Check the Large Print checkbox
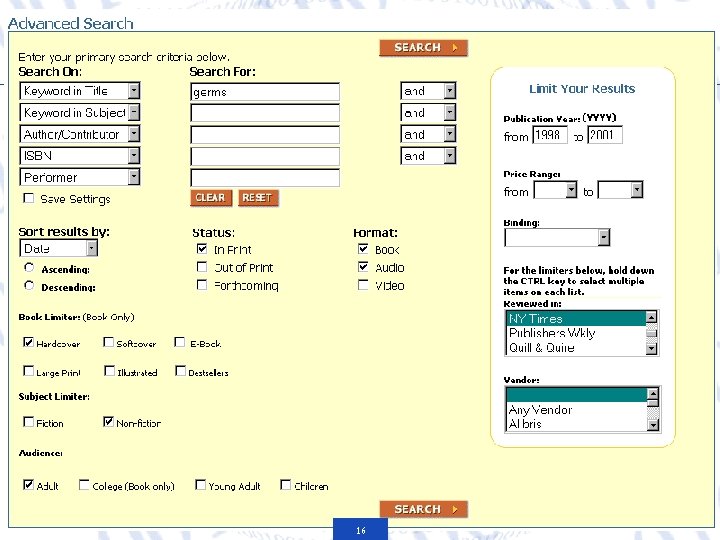Screen dimensions: 720x540 pyautogui.click(x=28, y=371)
